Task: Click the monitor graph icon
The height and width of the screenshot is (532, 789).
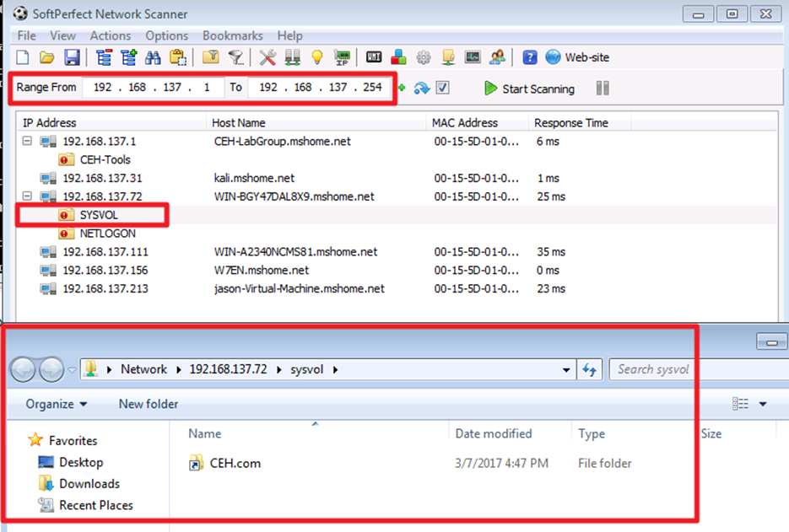Action: coord(473,56)
